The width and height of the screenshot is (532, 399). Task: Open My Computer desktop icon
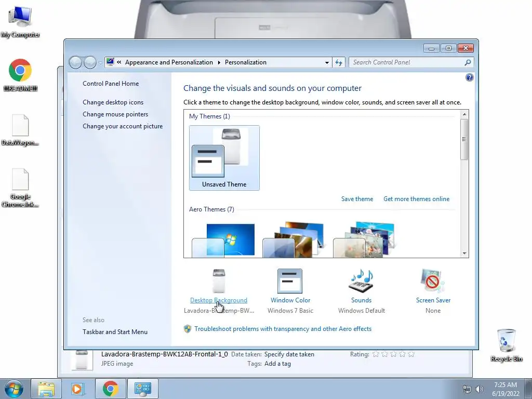pyautogui.click(x=20, y=21)
